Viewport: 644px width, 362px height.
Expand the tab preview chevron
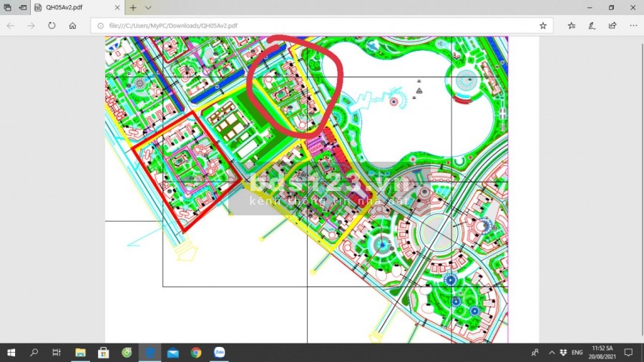coord(148,7)
